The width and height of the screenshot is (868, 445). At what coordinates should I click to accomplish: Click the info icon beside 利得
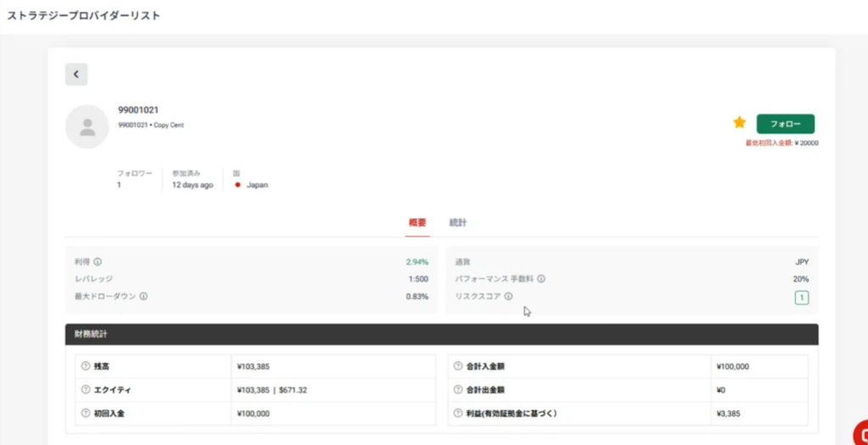[98, 262]
